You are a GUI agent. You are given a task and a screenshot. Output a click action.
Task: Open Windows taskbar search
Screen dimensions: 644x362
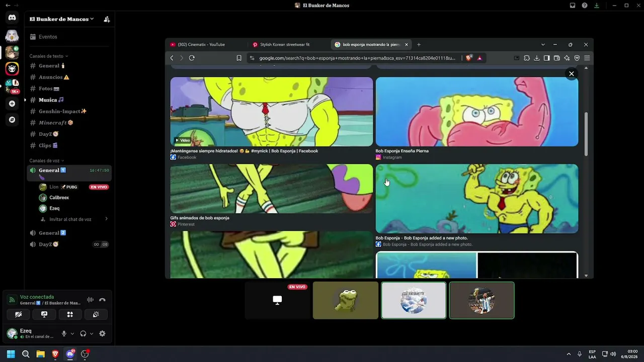click(26, 354)
